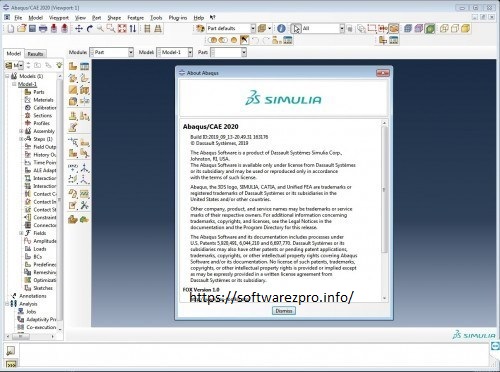Select Materials in the model tree
Screen dimensions: 500x372
pyautogui.click(x=43, y=100)
